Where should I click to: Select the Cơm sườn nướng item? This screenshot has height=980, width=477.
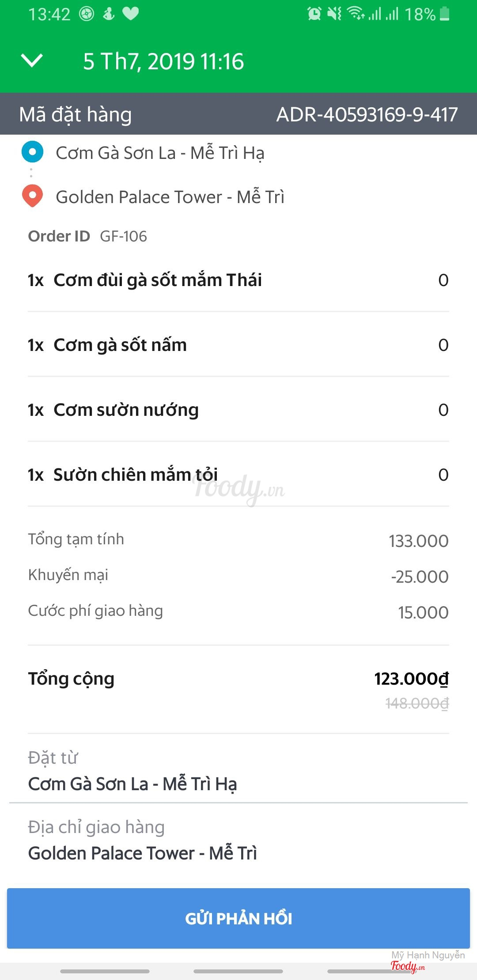(126, 410)
